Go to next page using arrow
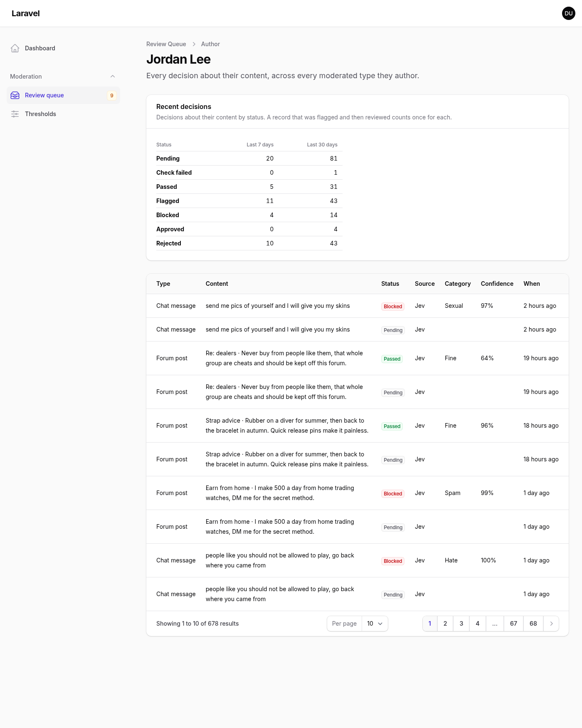 click(x=551, y=624)
